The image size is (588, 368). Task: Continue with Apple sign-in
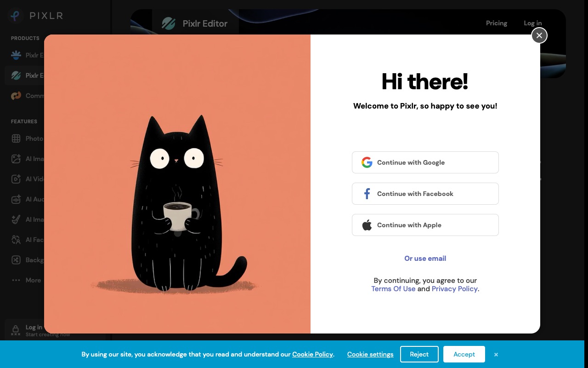click(x=425, y=225)
